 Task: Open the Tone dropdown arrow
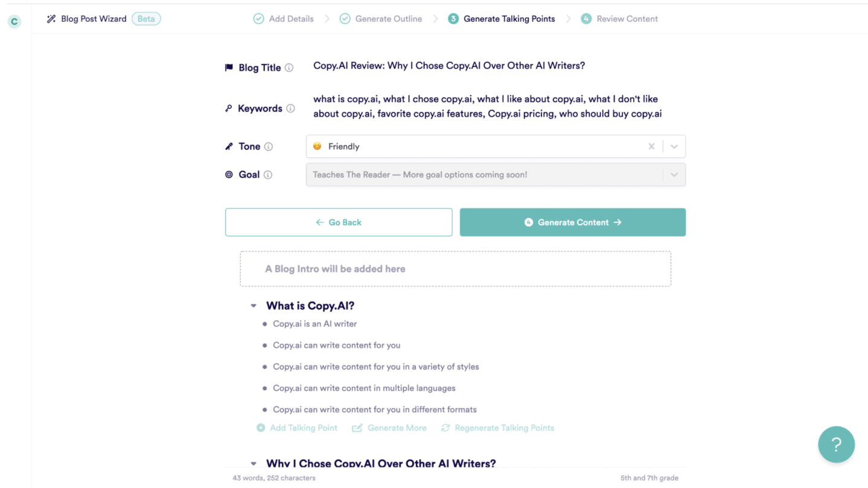pyautogui.click(x=674, y=147)
